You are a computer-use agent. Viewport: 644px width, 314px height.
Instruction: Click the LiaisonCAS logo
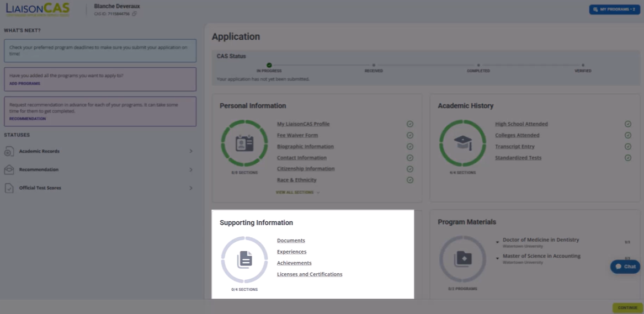(x=38, y=9)
